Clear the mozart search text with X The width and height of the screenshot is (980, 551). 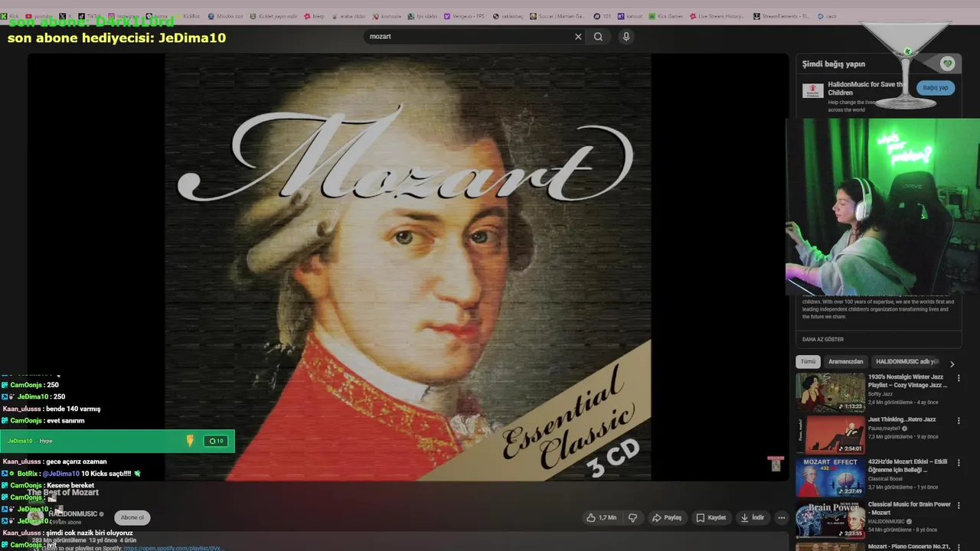point(578,37)
